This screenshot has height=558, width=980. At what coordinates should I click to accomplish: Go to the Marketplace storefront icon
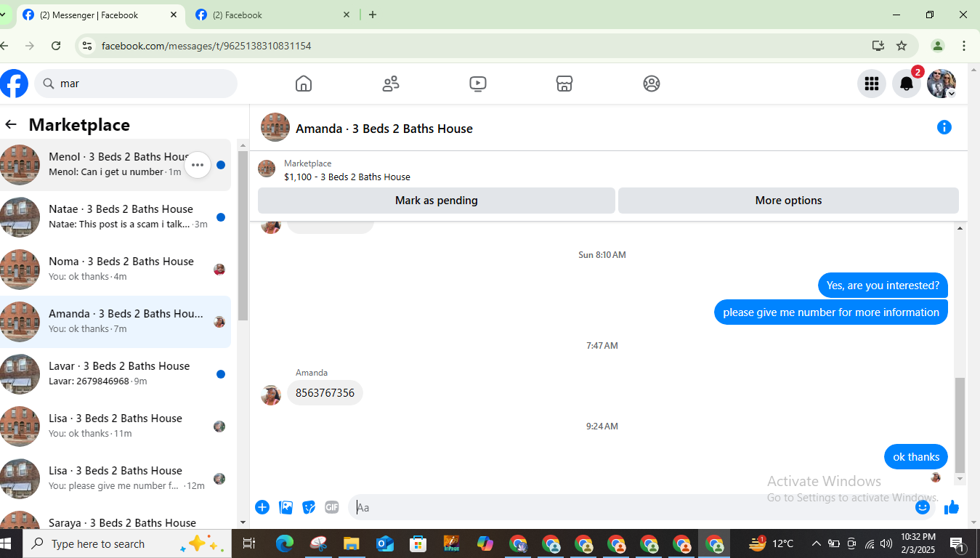[564, 84]
